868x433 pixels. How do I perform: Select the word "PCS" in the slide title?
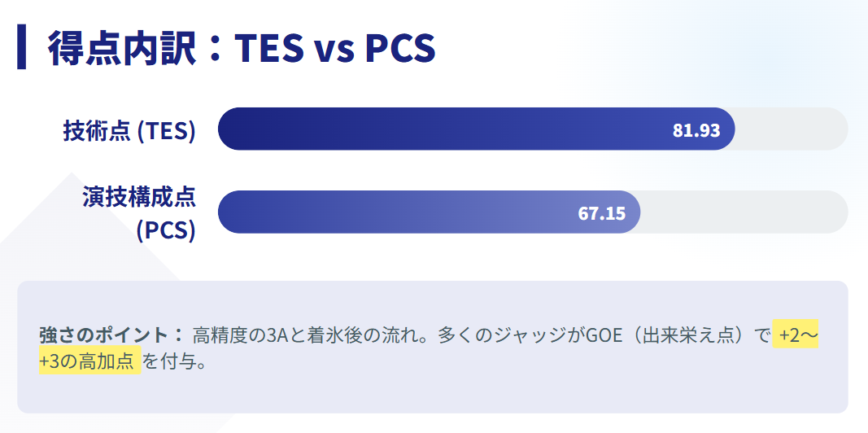click(399, 48)
